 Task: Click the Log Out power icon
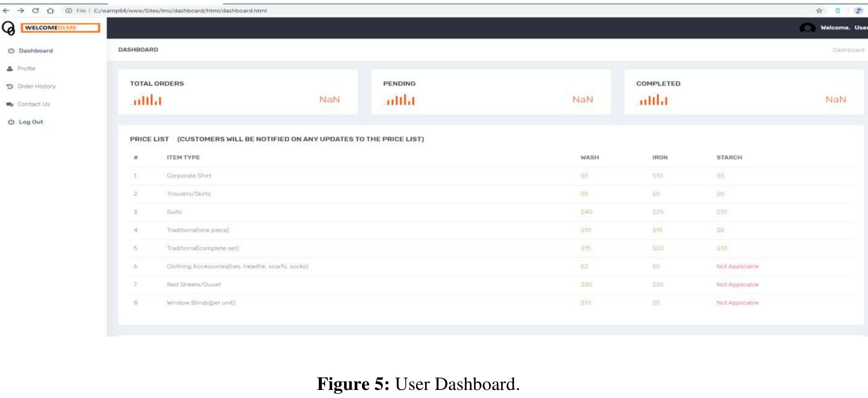[11, 122]
